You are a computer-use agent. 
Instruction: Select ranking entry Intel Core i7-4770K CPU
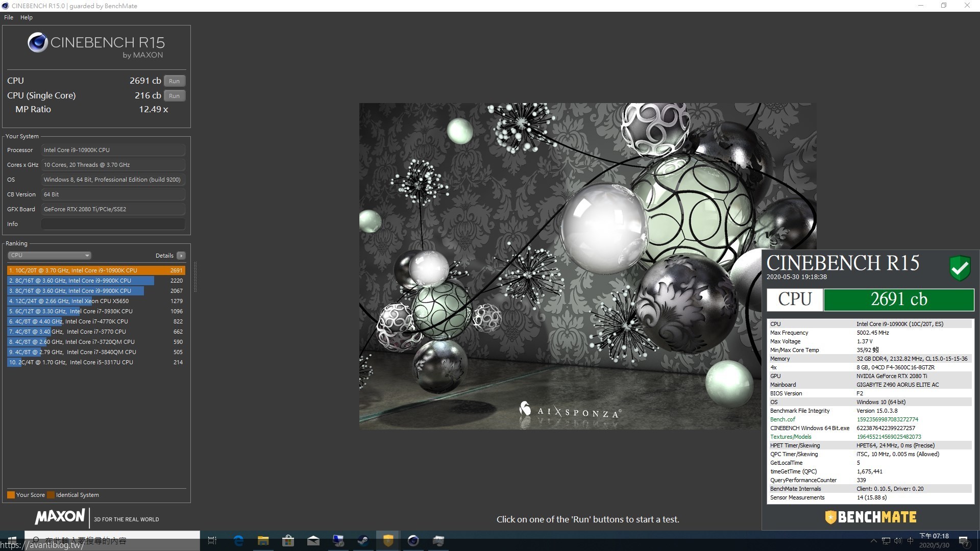96,321
